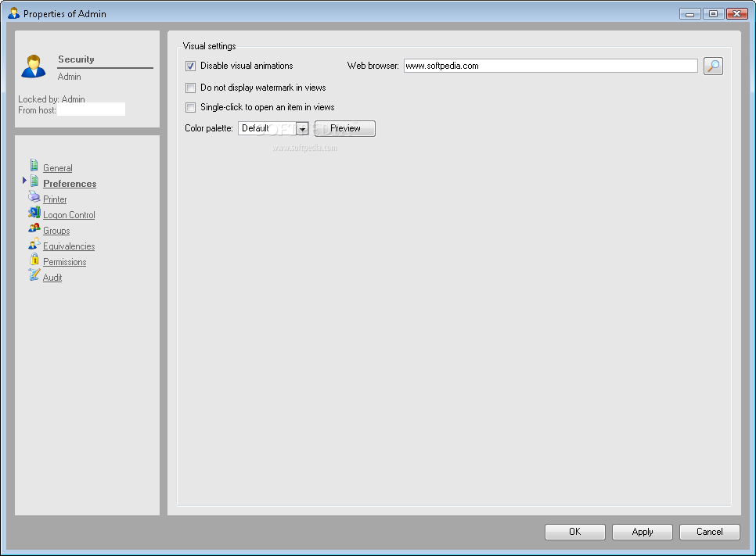Click the Printer icon in sidebar
Viewport: 756px width, 556px height.
(34, 196)
